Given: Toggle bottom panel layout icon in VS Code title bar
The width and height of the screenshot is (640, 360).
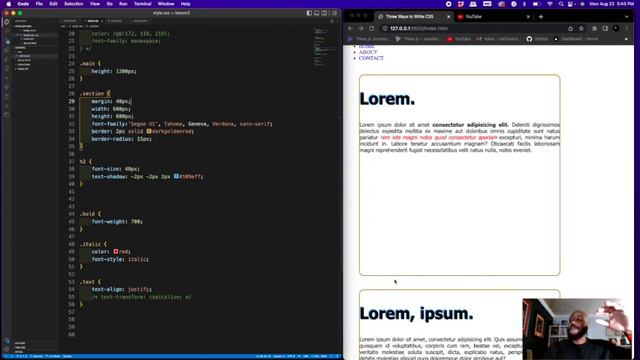Looking at the screenshot, I should pyautogui.click(x=317, y=13).
